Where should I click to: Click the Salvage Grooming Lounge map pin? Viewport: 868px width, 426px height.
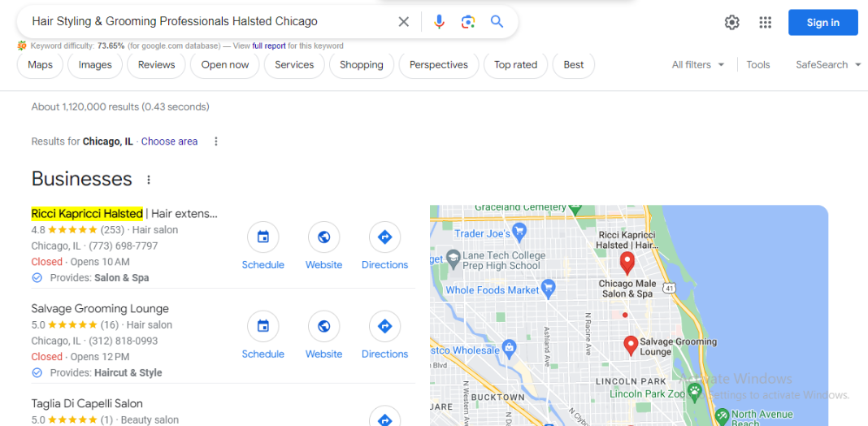631,346
